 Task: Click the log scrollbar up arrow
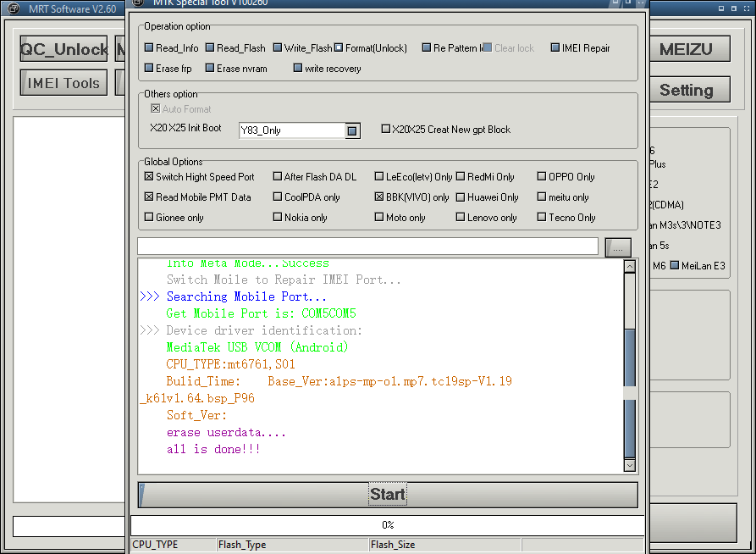coord(629,266)
